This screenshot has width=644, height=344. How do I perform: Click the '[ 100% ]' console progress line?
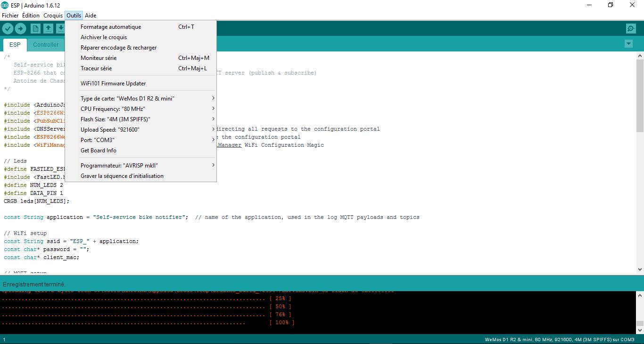[148, 323]
